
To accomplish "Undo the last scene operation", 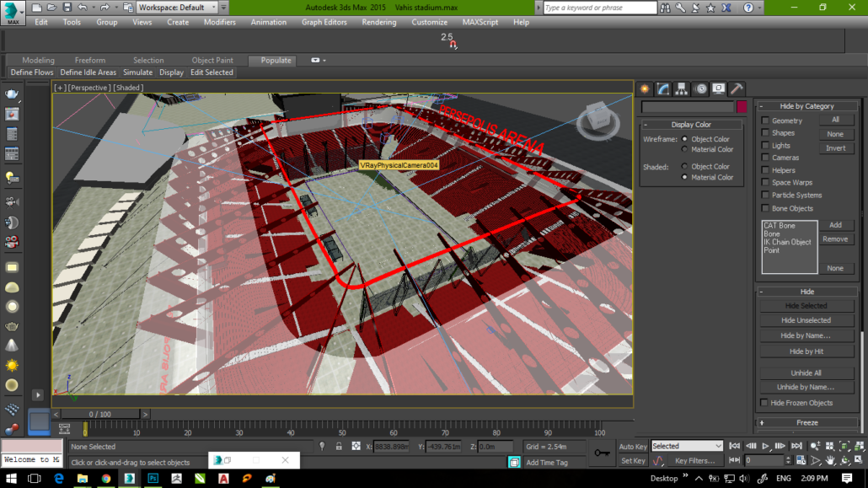I will [83, 8].
